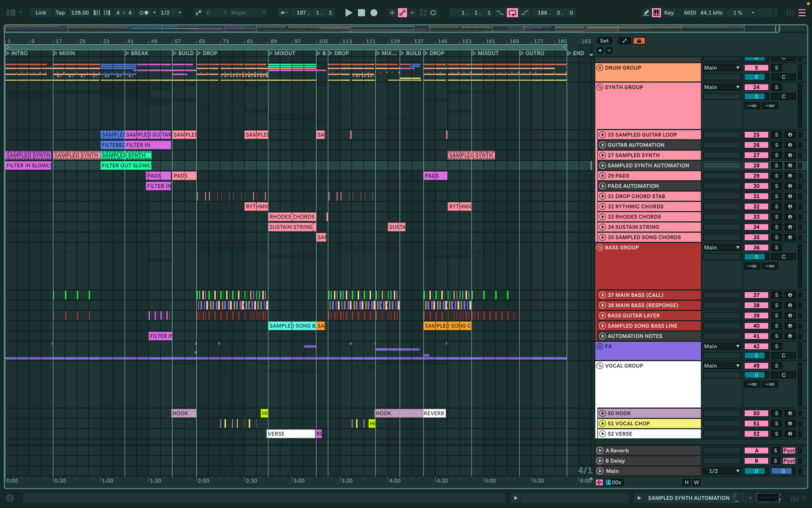812x508 pixels.
Task: Select the OUTRO locator
Action: [x=532, y=53]
